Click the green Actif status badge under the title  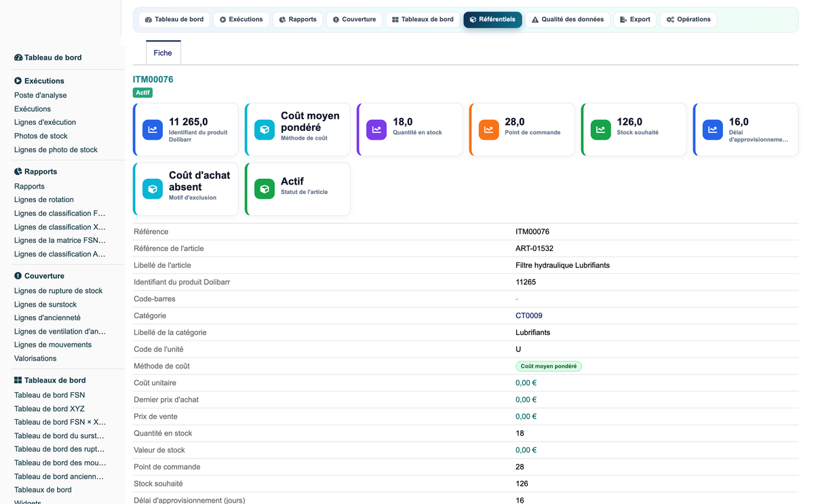coord(142,93)
